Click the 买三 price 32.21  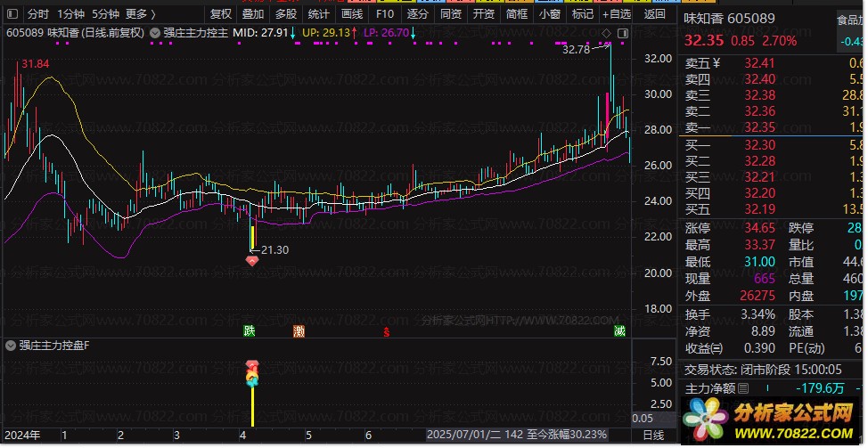tap(759, 177)
